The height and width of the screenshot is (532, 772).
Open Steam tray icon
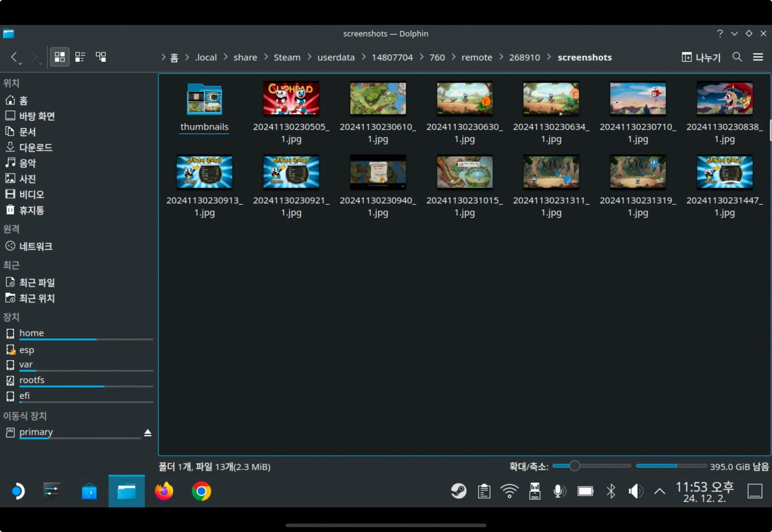point(458,491)
